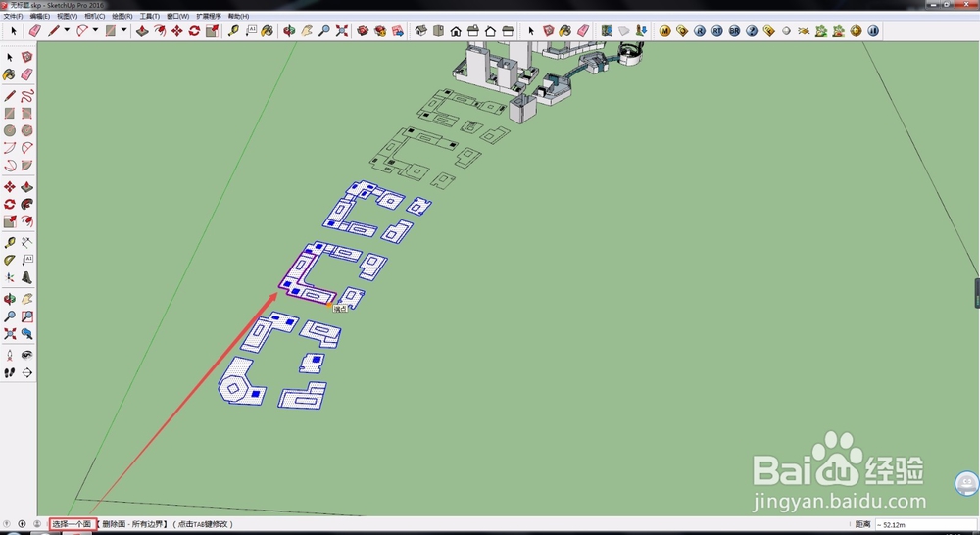Select the Section Plane tool
This screenshot has width=980, height=535.
tap(26, 373)
